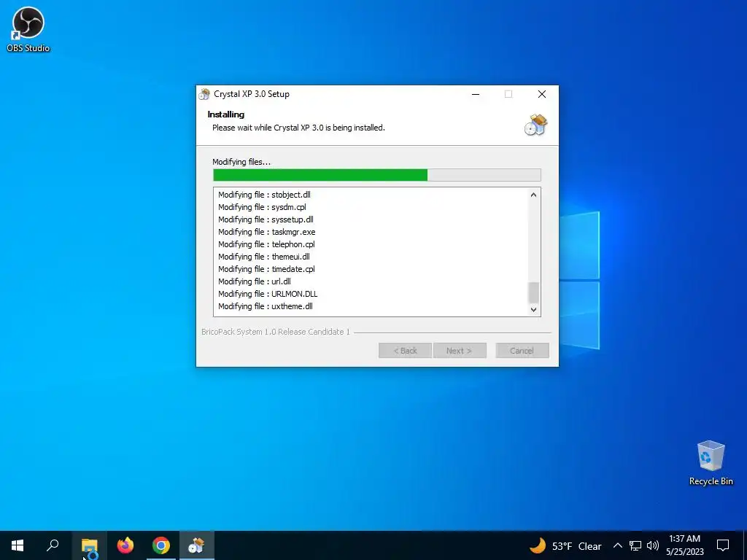Open File Explorer from the taskbar
747x560 pixels.
pyautogui.click(x=89, y=545)
